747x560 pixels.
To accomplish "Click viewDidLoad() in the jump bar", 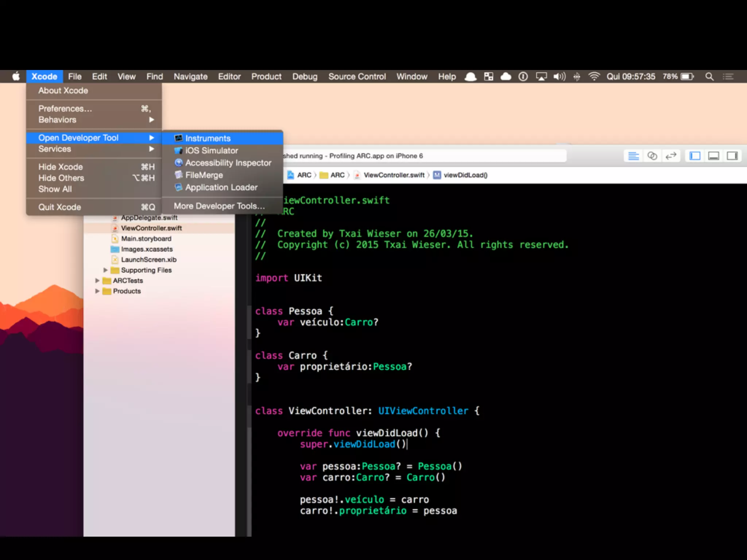I will (x=465, y=175).
